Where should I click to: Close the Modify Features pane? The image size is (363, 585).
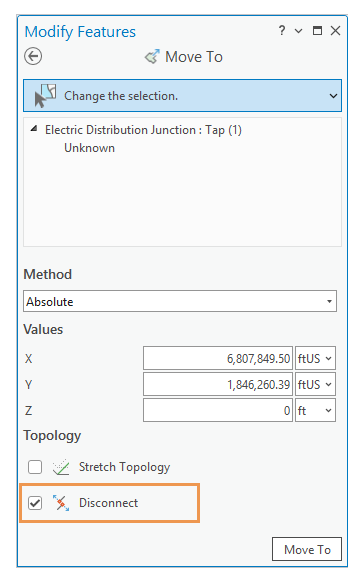335,31
